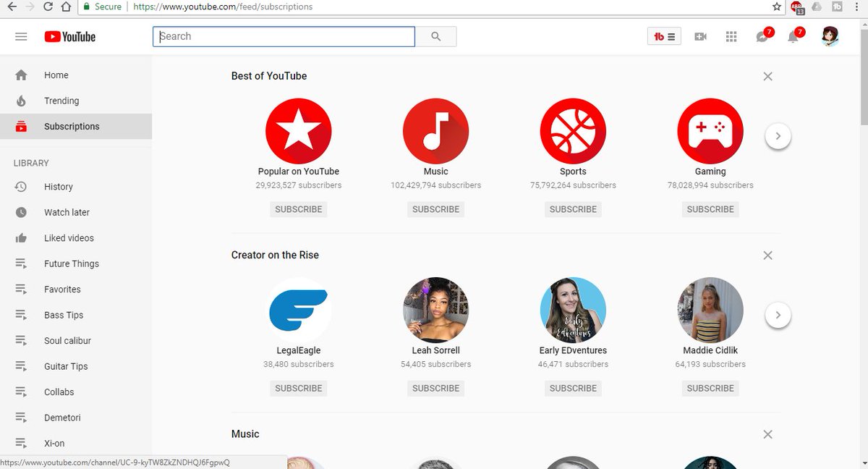Open the Favorites playlist
This screenshot has height=469, width=868.
pos(76,290)
